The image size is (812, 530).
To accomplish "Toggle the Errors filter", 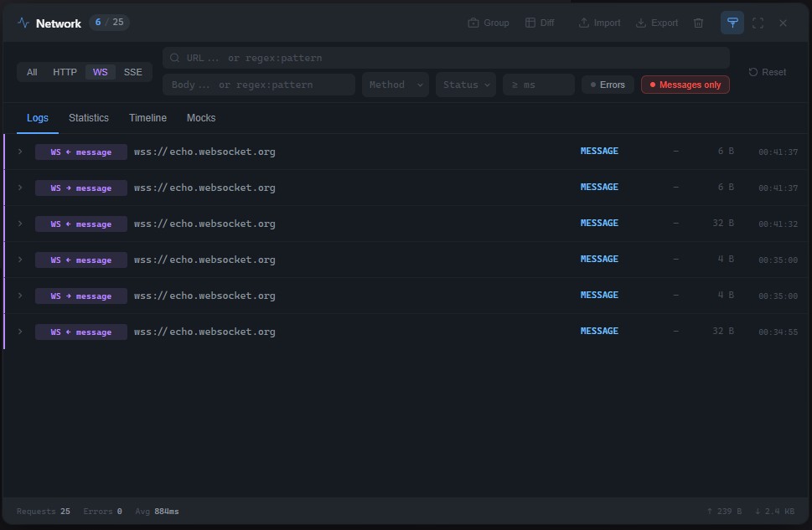I will point(608,85).
